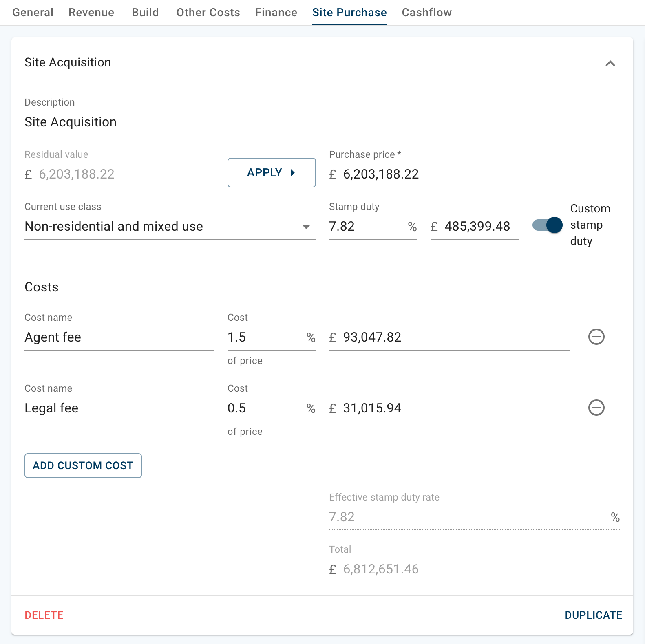This screenshot has width=645, height=644.
Task: Edit the Purchase price field
Action: coord(474,174)
